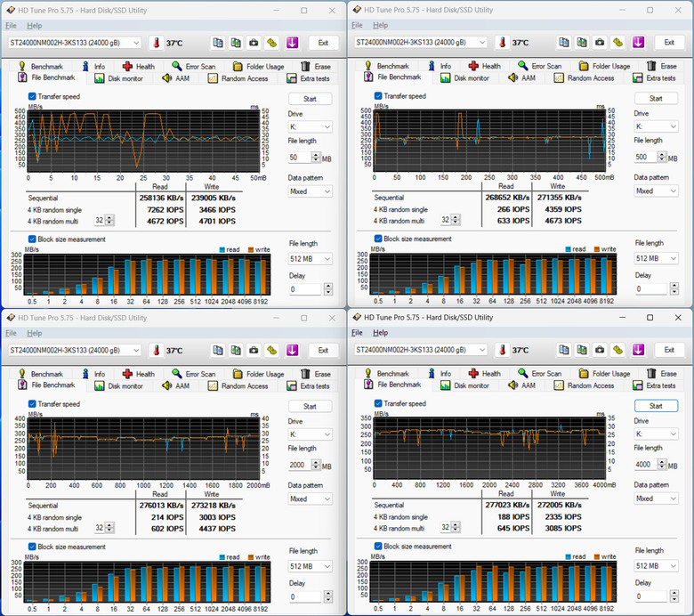Toggle Block size measurement checkbox in the 4000 MB window
The height and width of the screenshot is (616, 694).
pos(378,547)
